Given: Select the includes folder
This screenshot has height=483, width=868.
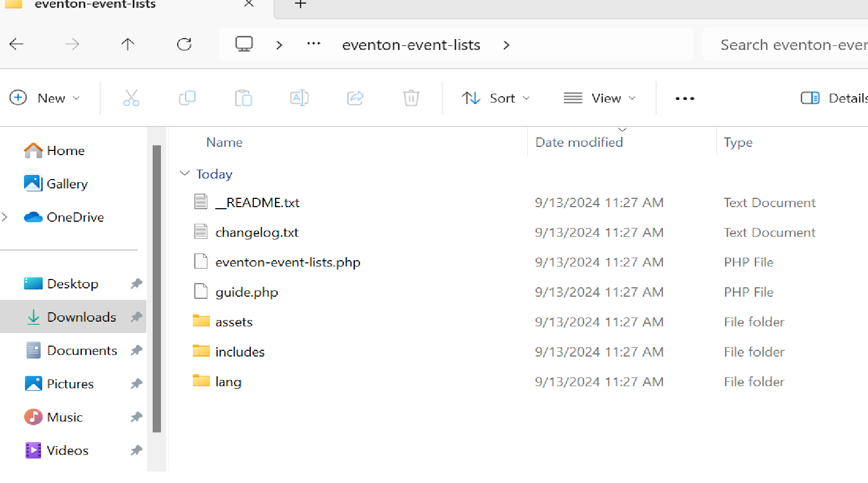Looking at the screenshot, I should click(240, 352).
